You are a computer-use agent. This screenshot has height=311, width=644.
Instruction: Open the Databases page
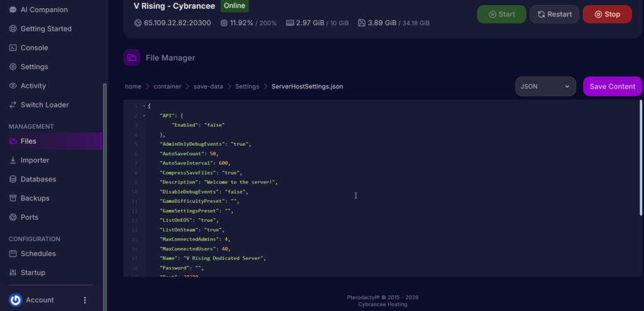[x=33, y=179]
